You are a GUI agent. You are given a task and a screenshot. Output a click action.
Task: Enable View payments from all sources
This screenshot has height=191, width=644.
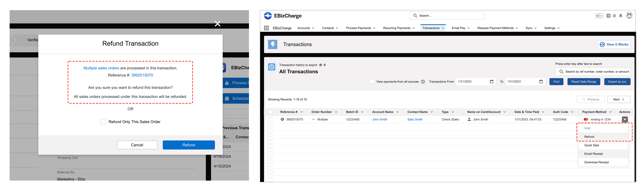pos(372,82)
